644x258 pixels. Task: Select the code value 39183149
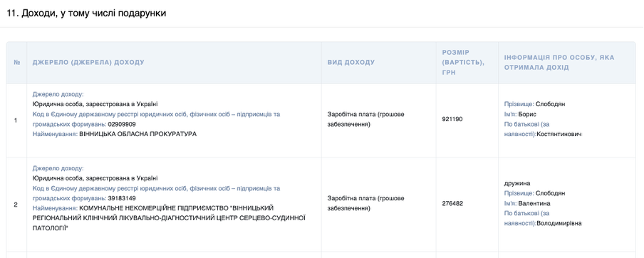coord(122,198)
